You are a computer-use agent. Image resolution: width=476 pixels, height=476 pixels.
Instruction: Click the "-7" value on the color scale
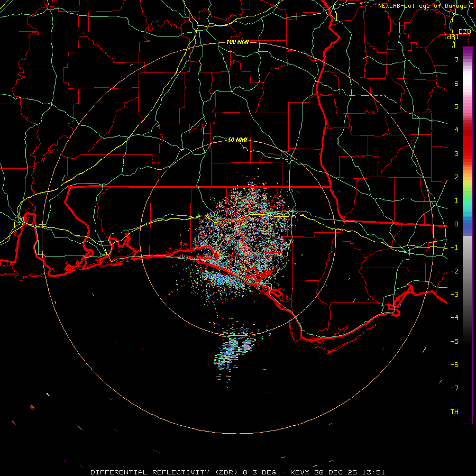tap(454, 388)
